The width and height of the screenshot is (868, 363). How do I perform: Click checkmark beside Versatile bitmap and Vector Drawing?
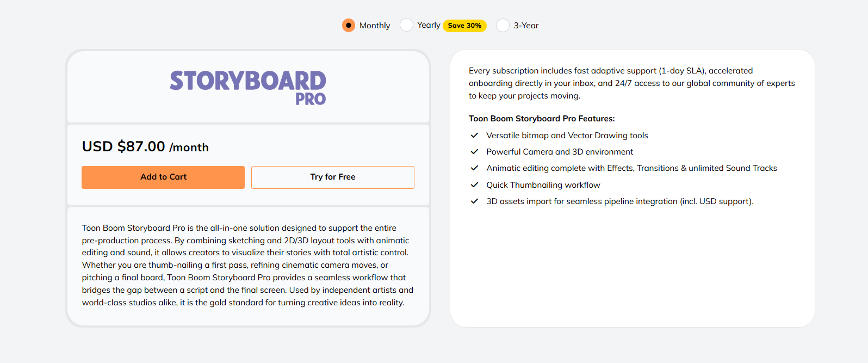474,136
